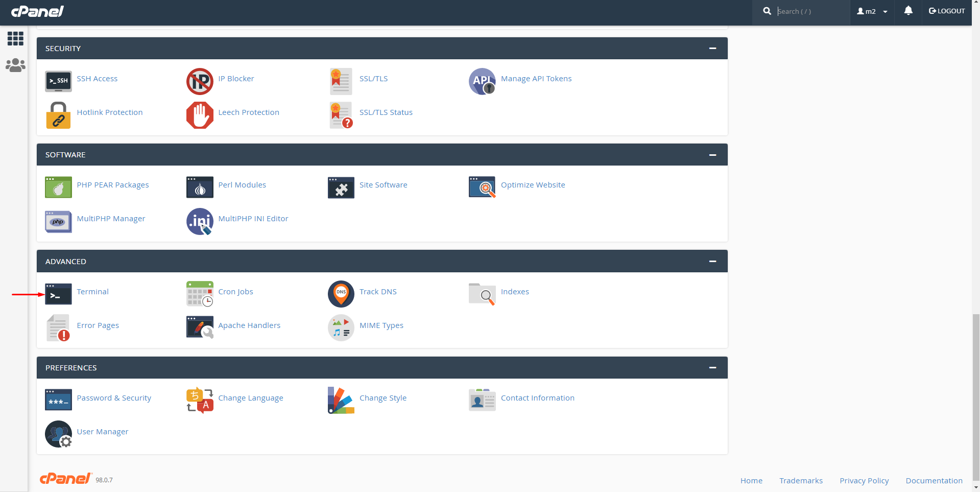Screen dimensions: 980x492
Task: Open the Documentation footer link
Action: pyautogui.click(x=934, y=481)
